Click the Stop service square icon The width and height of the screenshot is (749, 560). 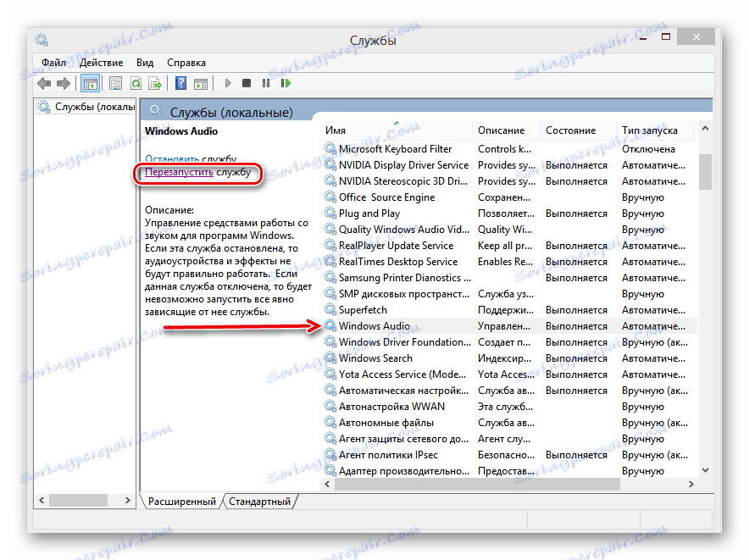tap(247, 83)
